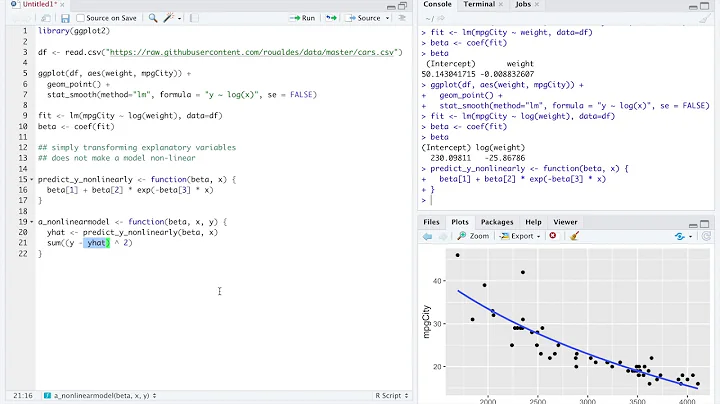The image size is (720, 404).
Task: Select the Plots tab
Action: coord(460,222)
